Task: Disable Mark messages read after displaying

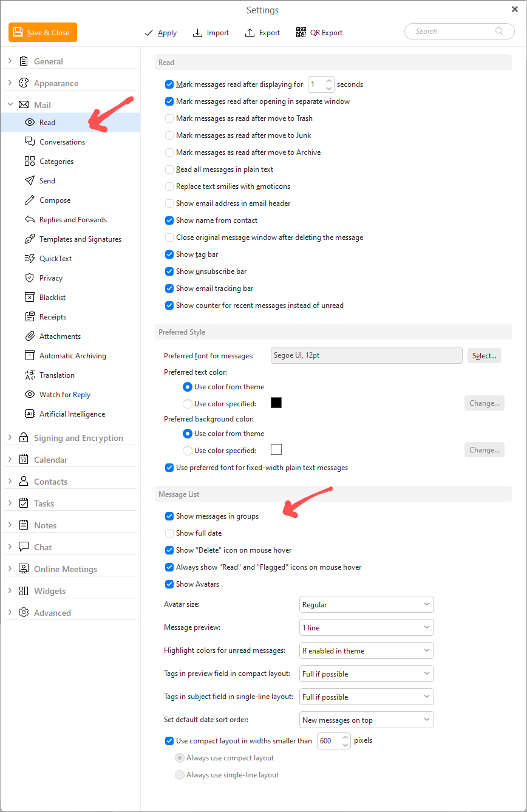Action: [169, 84]
